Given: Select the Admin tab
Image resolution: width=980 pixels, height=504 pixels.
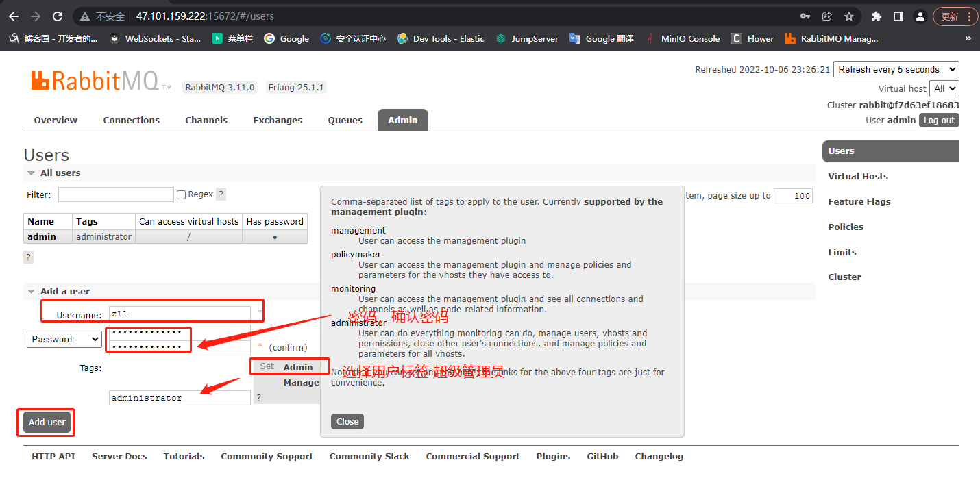Looking at the screenshot, I should 403,120.
